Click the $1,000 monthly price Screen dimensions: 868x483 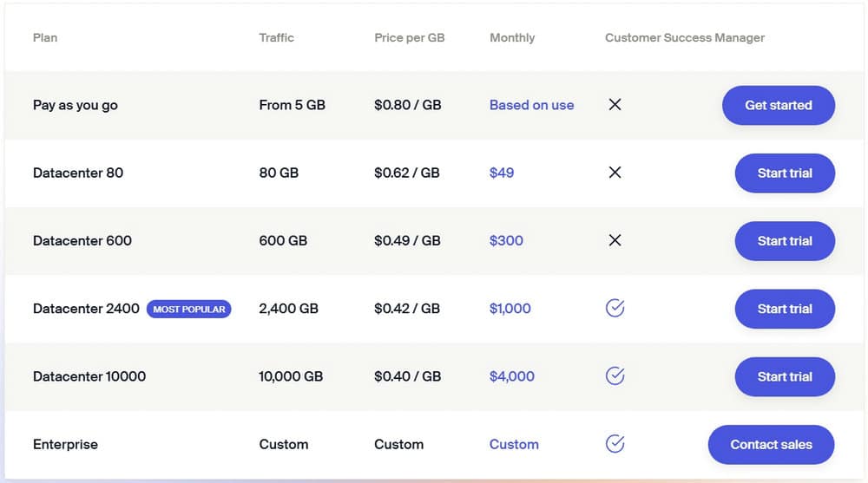tap(510, 309)
